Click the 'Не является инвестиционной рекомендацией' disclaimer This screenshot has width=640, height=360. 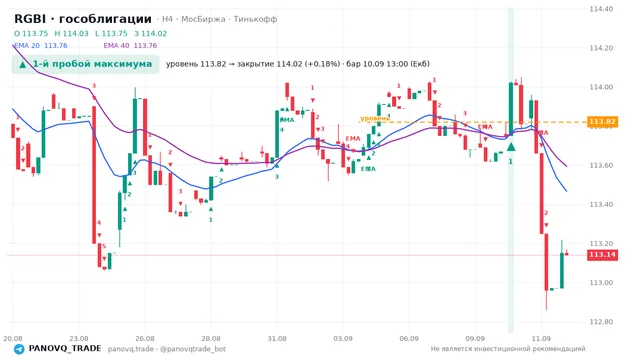tap(508, 349)
